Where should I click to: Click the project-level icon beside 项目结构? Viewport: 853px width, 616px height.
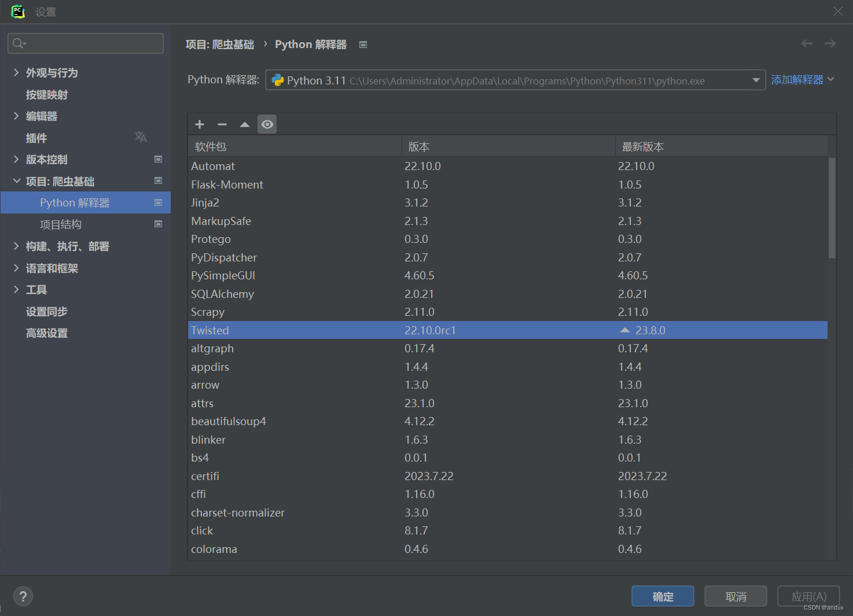158,224
